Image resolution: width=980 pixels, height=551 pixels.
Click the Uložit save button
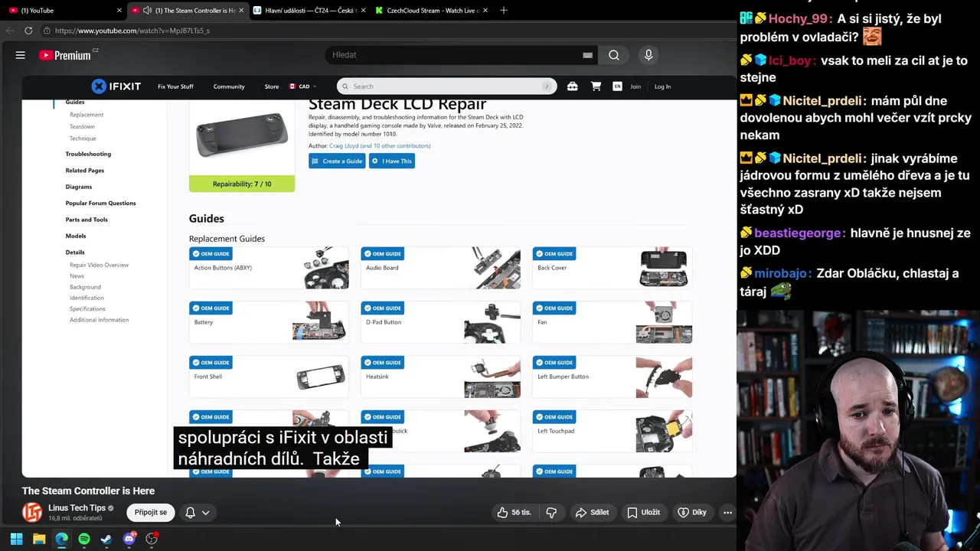(643, 513)
